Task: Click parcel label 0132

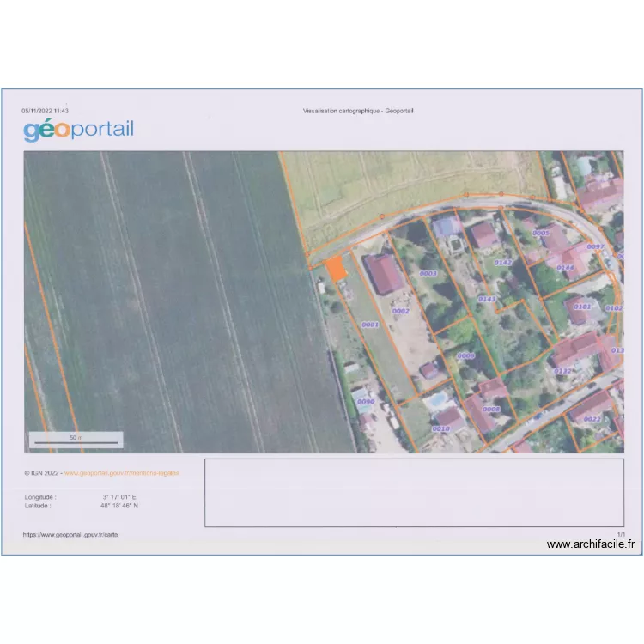Action: click(x=563, y=371)
